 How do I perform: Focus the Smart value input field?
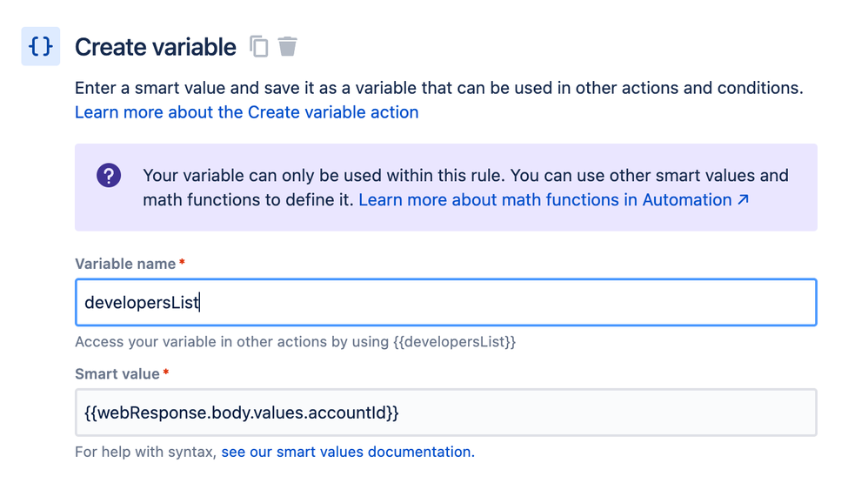pos(446,413)
